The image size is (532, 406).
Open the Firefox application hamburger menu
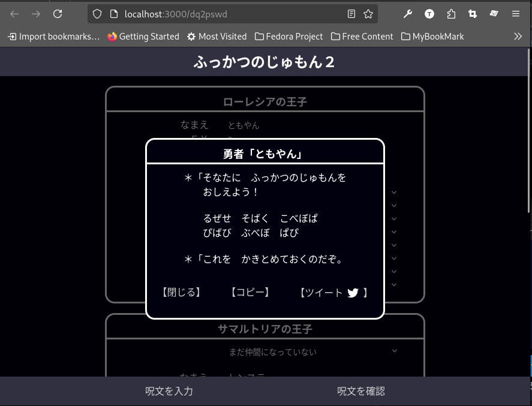point(515,14)
